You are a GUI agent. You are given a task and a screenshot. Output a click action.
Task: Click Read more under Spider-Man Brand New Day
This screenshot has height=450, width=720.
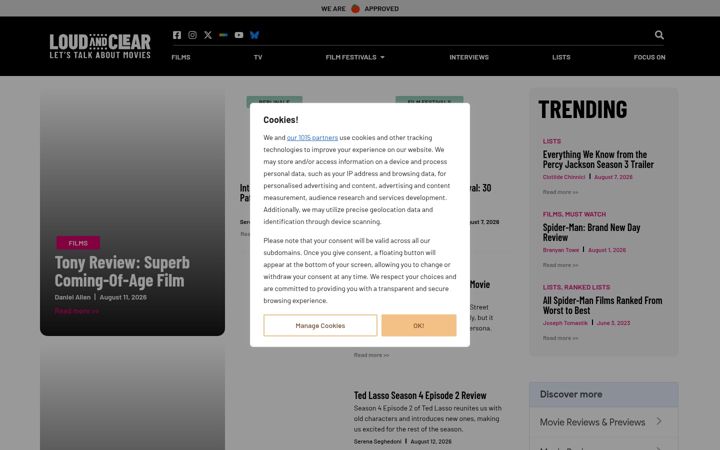point(560,265)
